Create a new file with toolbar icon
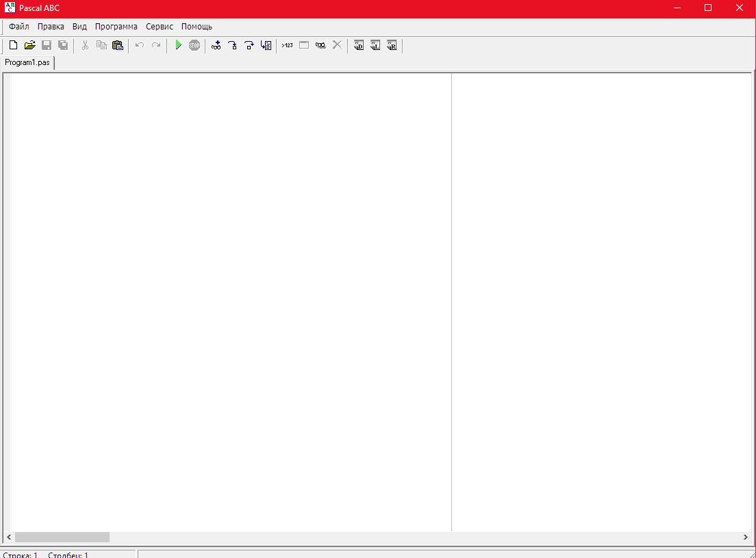 click(x=13, y=46)
